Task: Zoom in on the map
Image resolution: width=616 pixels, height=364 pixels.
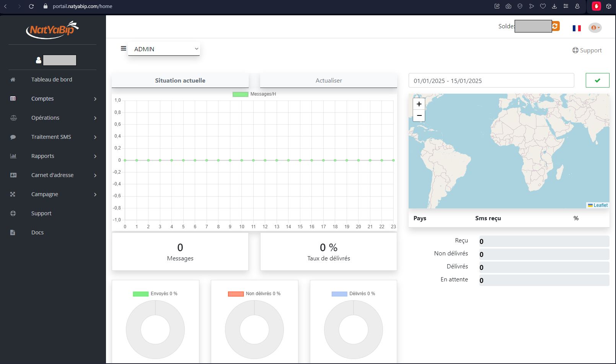Action: pos(419,104)
